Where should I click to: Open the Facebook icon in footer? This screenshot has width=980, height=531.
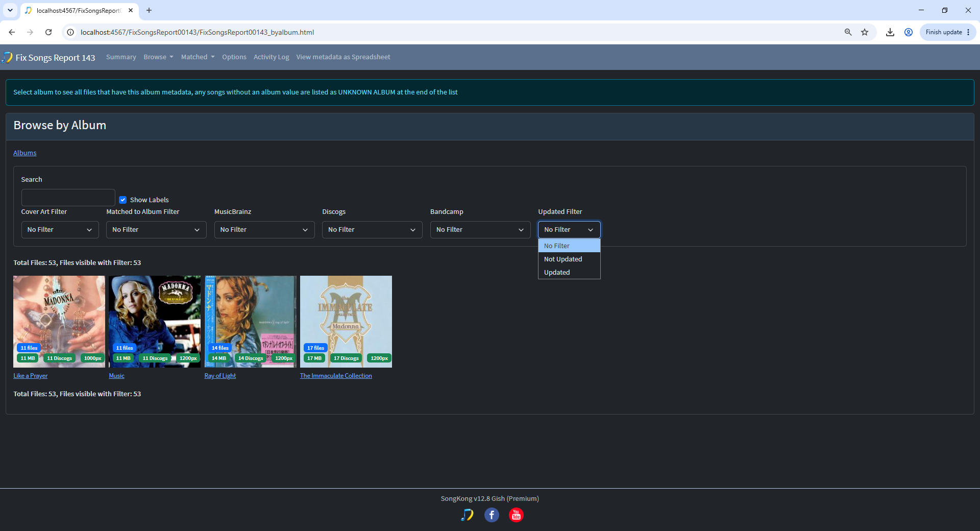[x=492, y=515]
